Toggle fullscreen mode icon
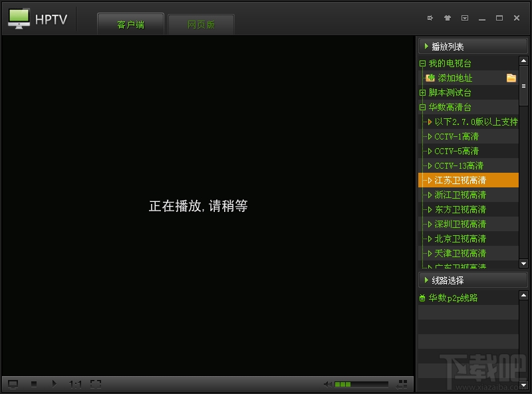532x394 pixels. [96, 384]
